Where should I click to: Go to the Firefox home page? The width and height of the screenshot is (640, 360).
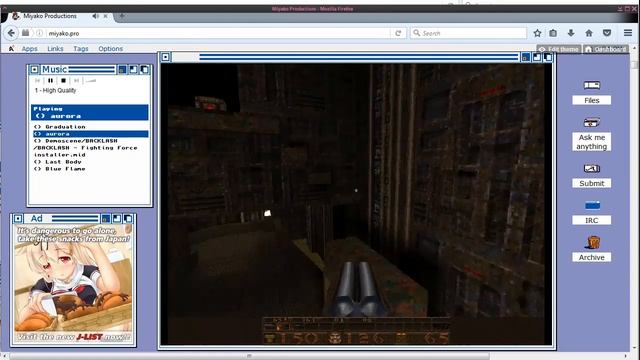click(x=589, y=33)
